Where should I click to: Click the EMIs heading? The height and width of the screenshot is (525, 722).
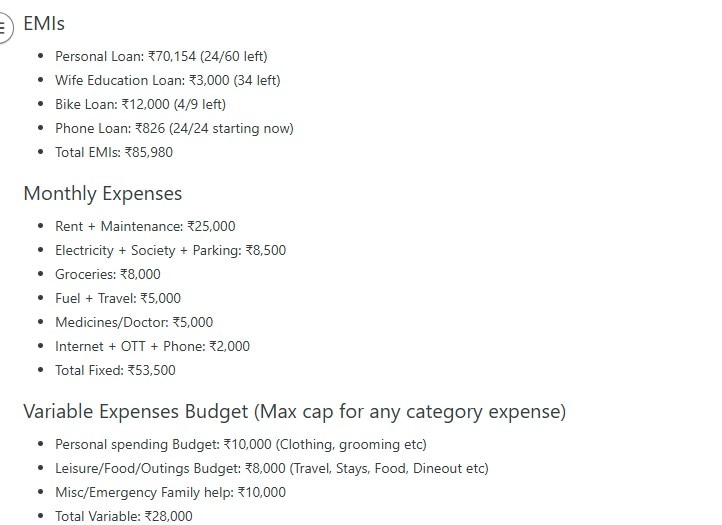(44, 23)
